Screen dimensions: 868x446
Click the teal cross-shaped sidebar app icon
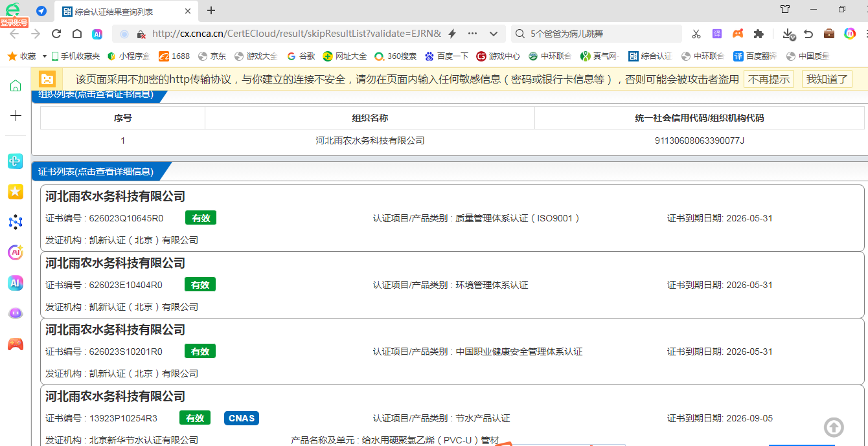[x=16, y=161]
